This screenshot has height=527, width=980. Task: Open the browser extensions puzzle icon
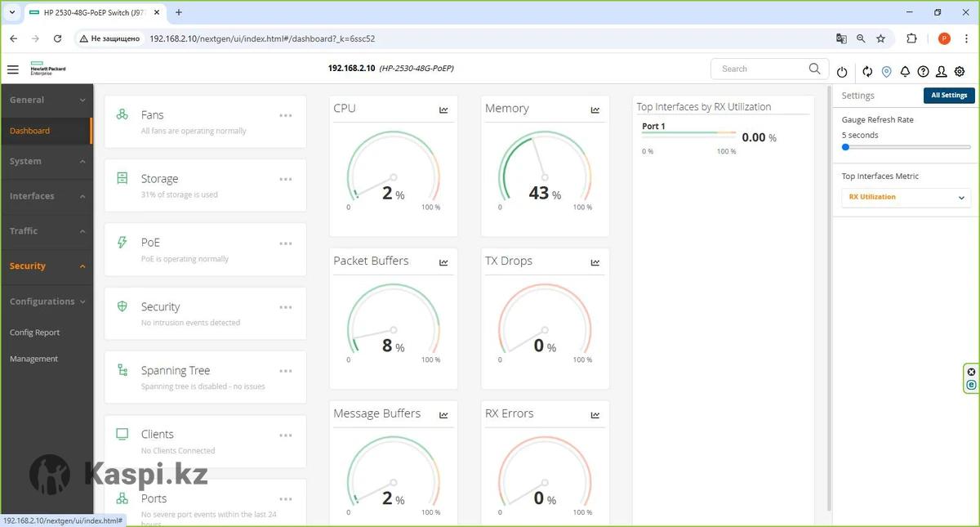click(912, 38)
